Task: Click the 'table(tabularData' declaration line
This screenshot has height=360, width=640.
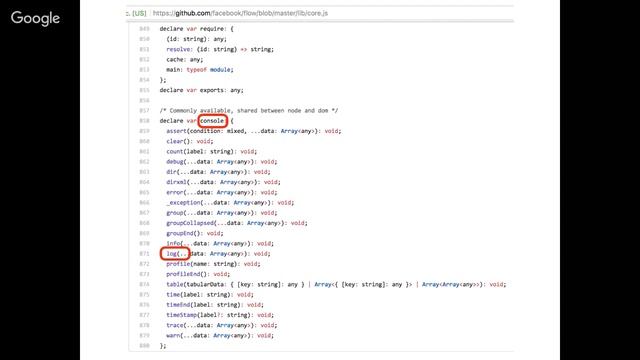Action: [336, 284]
